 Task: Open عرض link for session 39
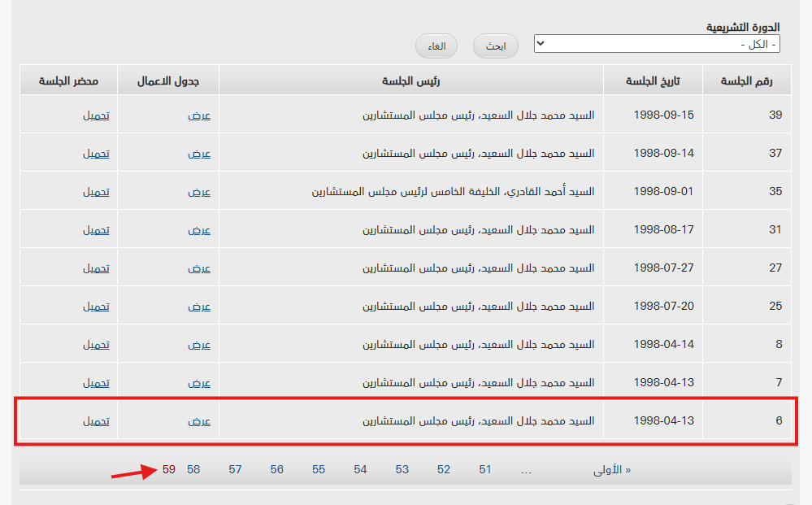199,115
